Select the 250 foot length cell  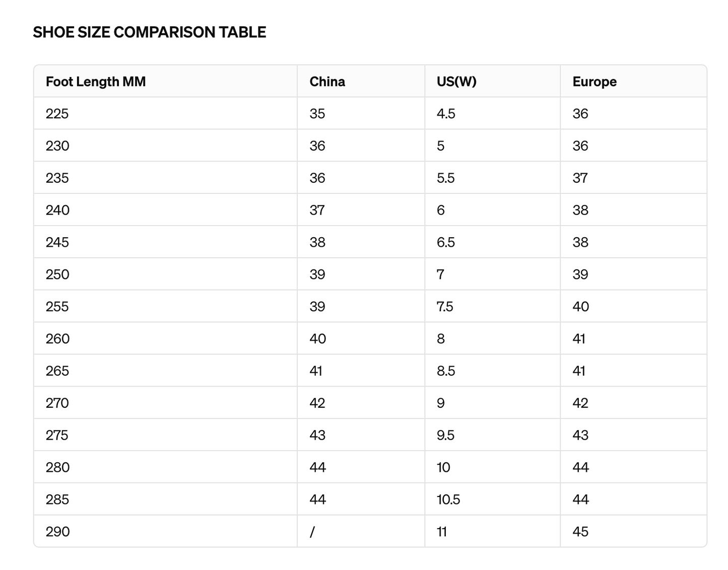click(x=165, y=274)
